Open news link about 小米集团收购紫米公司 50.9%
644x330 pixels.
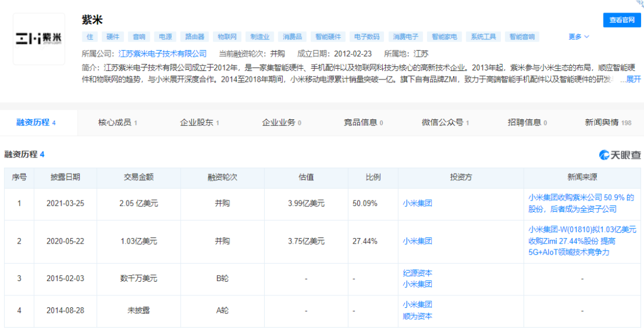pyautogui.click(x=581, y=203)
